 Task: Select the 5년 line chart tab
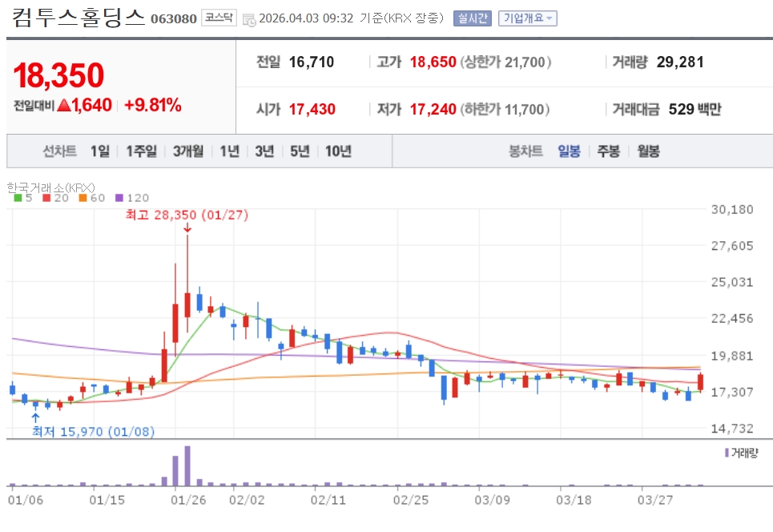[x=300, y=151]
